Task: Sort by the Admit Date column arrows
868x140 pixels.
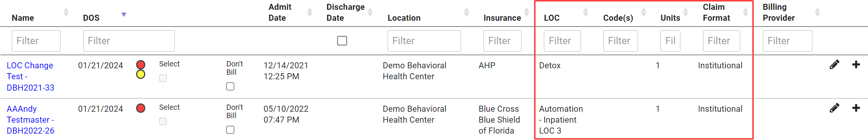Action: click(x=309, y=12)
